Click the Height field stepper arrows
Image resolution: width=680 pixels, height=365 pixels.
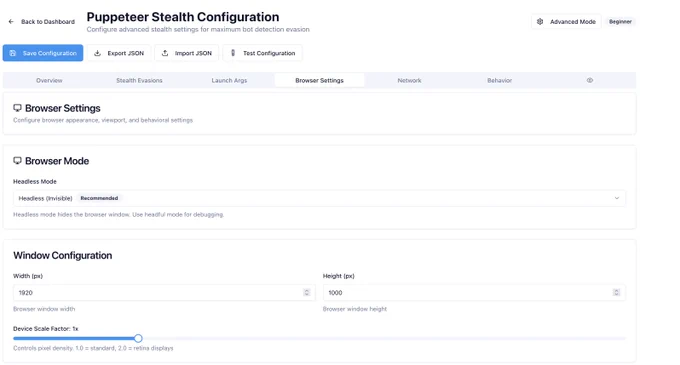pos(616,293)
